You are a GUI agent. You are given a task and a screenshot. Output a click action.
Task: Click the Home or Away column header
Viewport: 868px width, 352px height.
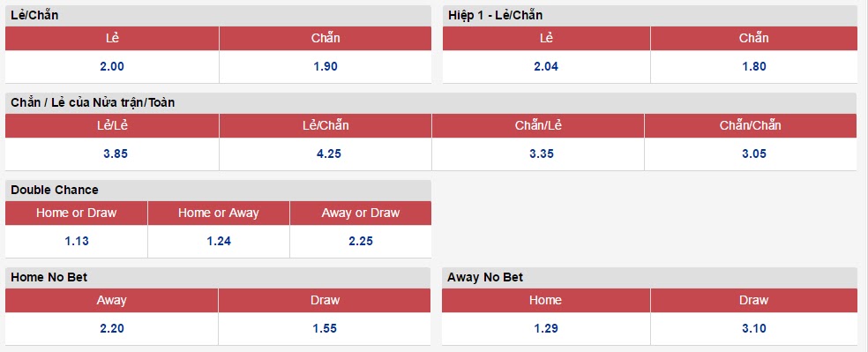(x=219, y=213)
